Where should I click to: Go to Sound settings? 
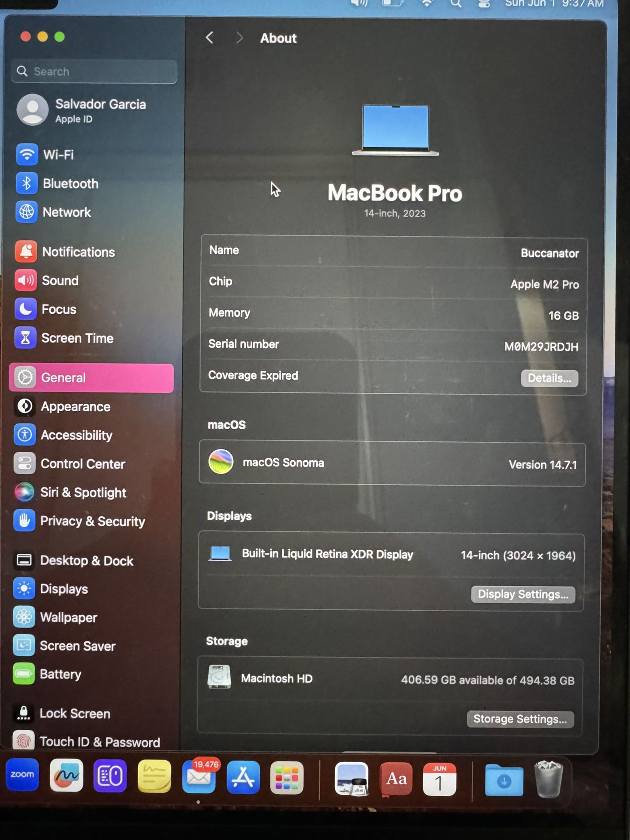point(60,280)
